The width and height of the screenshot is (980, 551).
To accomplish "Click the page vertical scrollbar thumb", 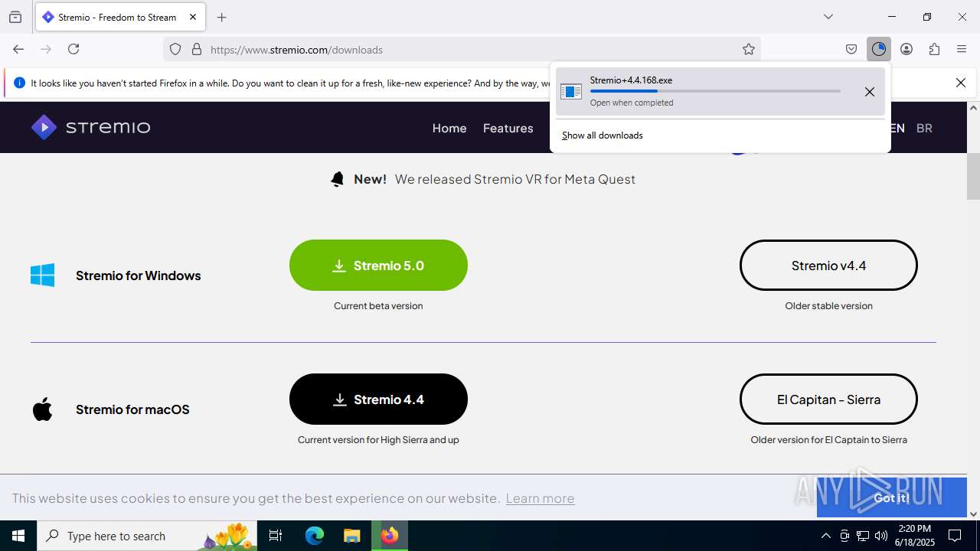I will coord(973,175).
